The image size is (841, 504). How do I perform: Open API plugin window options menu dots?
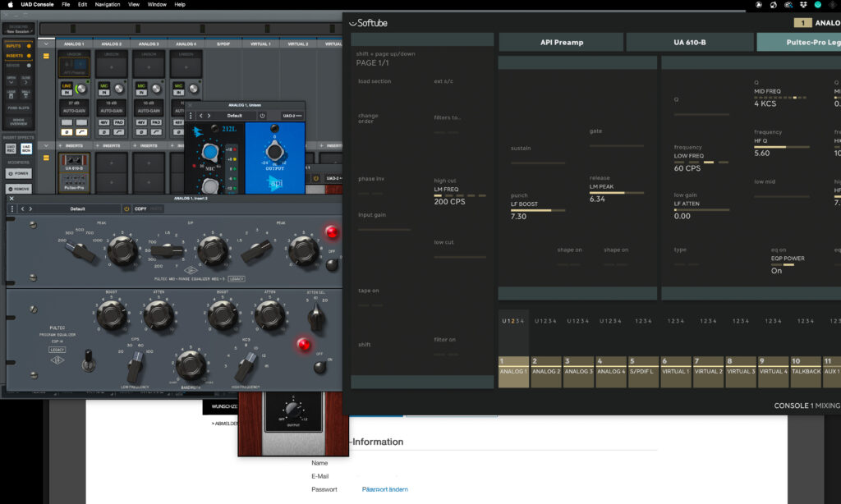(191, 116)
